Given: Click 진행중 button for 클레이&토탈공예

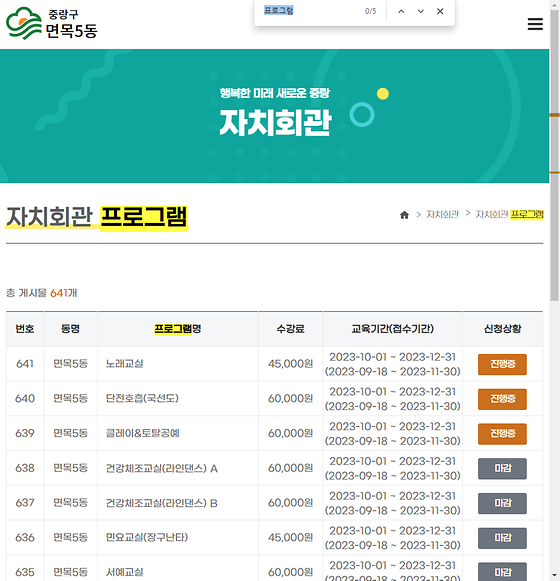Looking at the screenshot, I should 502,434.
